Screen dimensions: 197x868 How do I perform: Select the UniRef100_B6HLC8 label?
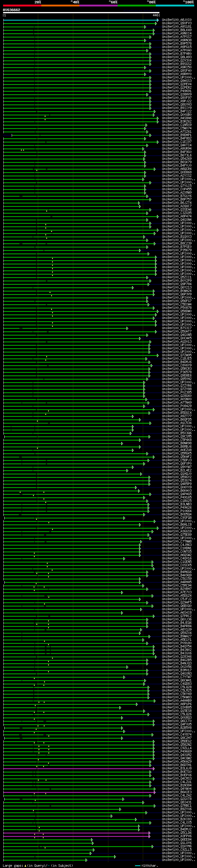(x=177, y=525)
